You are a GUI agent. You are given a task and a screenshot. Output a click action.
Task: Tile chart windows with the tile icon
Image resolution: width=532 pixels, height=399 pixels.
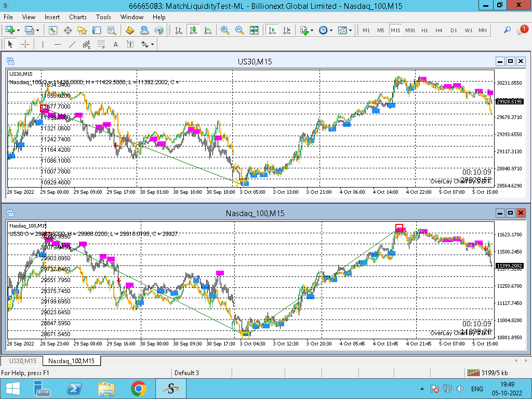(254, 31)
